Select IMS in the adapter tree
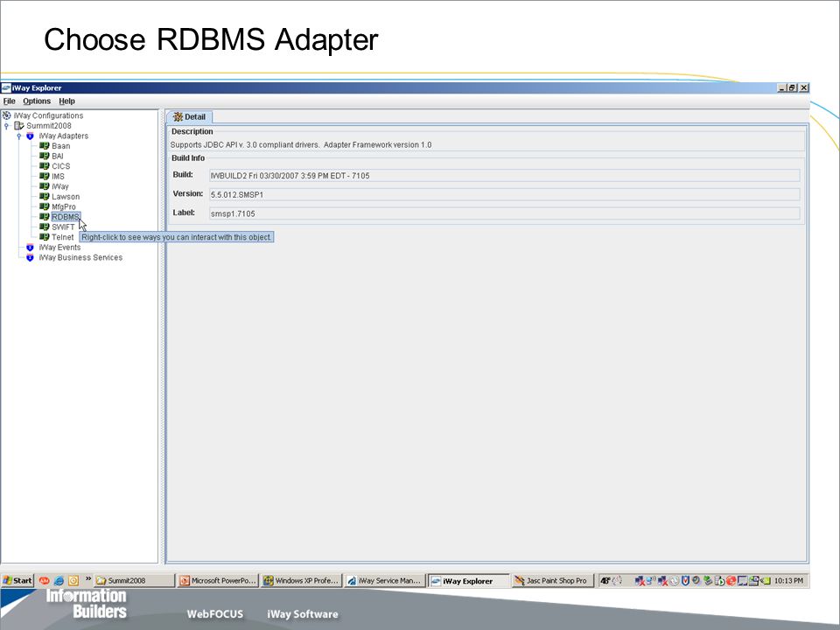840x630 pixels. [x=58, y=177]
